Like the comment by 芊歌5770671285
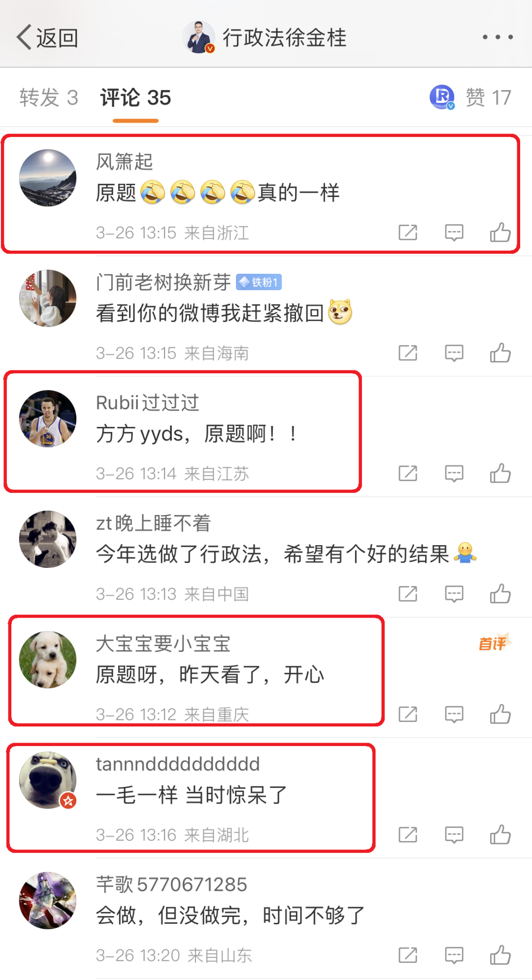 point(500,955)
